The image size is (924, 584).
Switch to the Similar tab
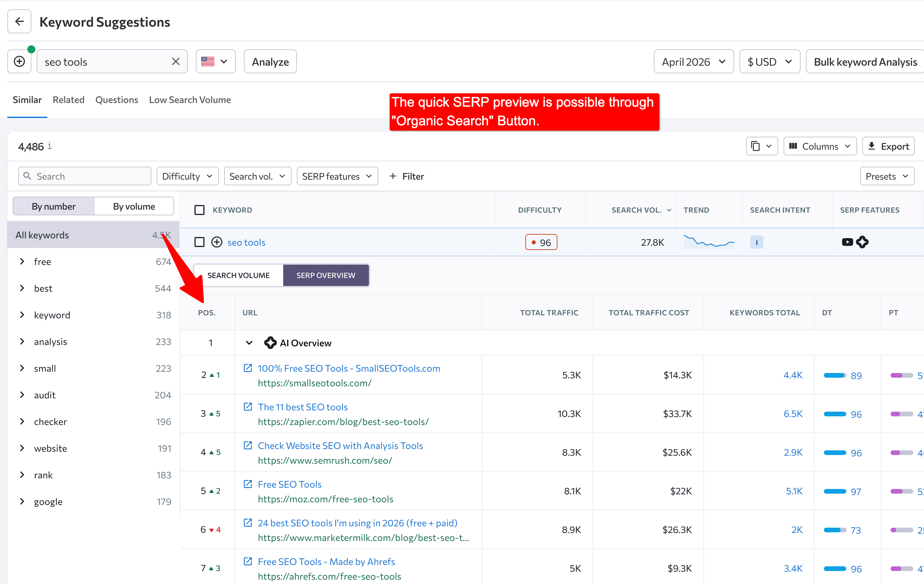click(x=27, y=100)
